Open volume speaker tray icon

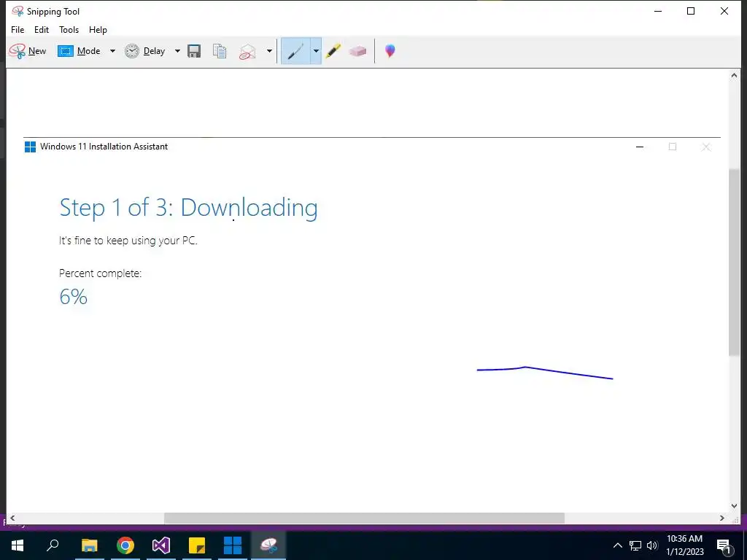652,545
